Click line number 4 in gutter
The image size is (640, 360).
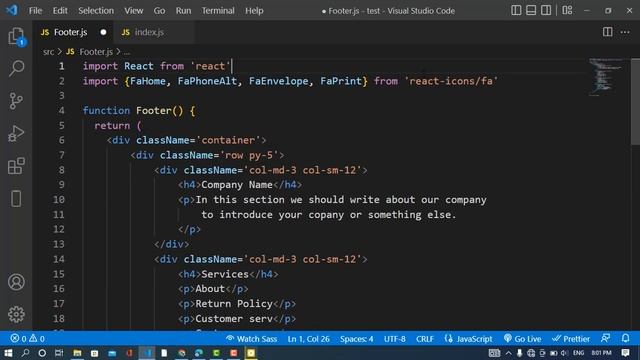click(61, 111)
